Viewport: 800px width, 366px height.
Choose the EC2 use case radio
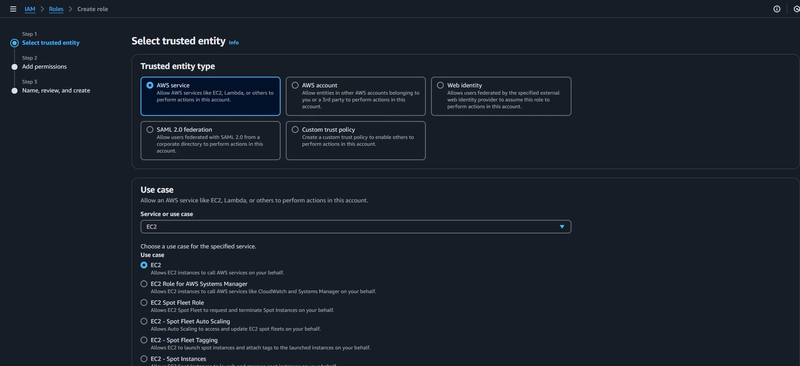[x=144, y=265]
